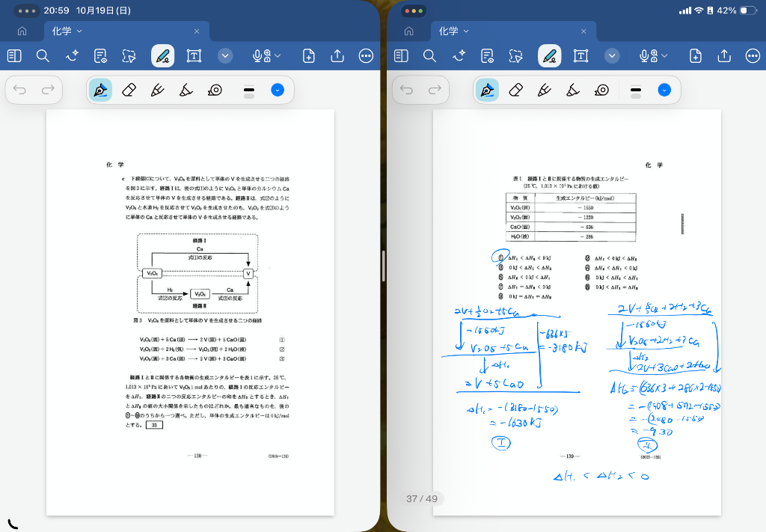Screen dimensions: 766x532
Task: Choose the tape tool in left window
Action: coord(215,91)
